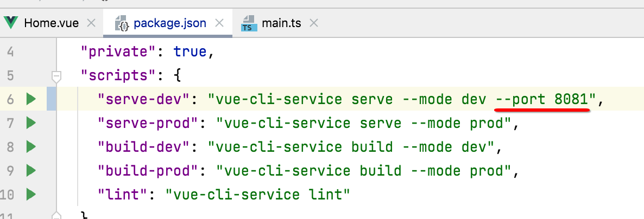Close the main.ts tab
Image resolution: width=644 pixels, height=219 pixels.
click(x=314, y=23)
